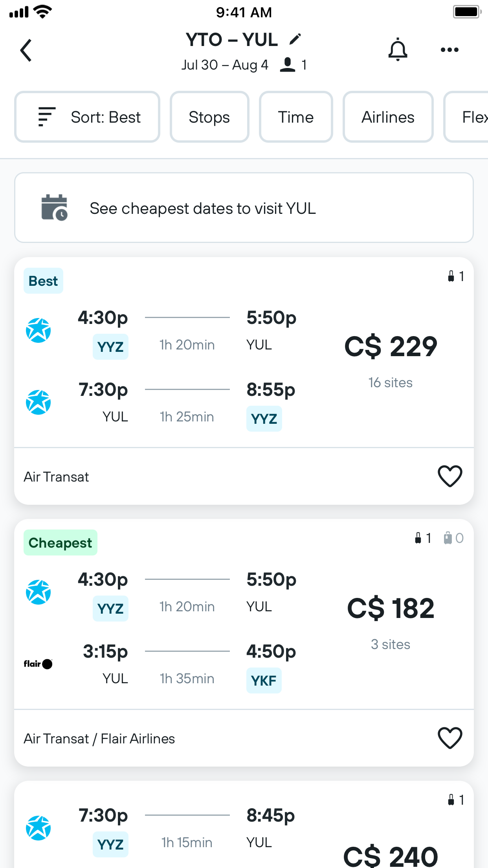Open the Flex filter
Viewport: 488px width, 868px height.
point(473,116)
